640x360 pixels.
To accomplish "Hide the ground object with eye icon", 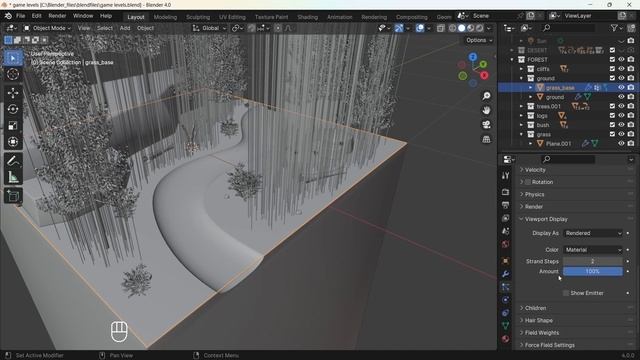I will point(621,97).
